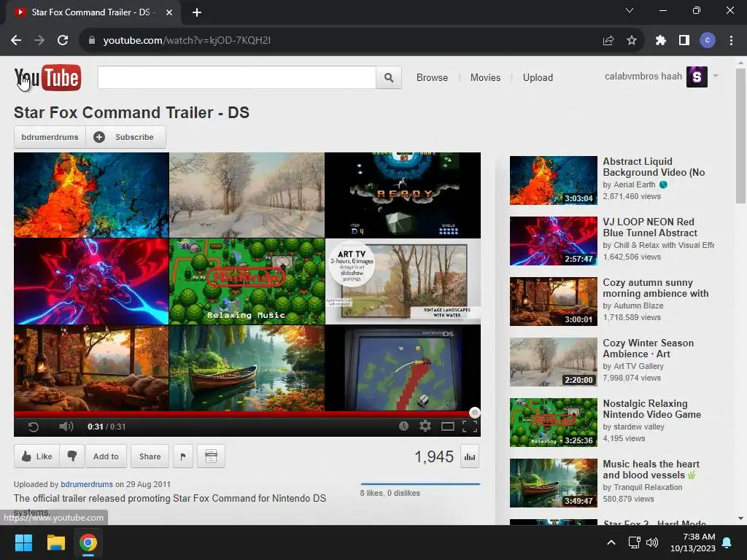Open the notifications bell in taskbar
The image size is (747, 560).
(x=727, y=542)
